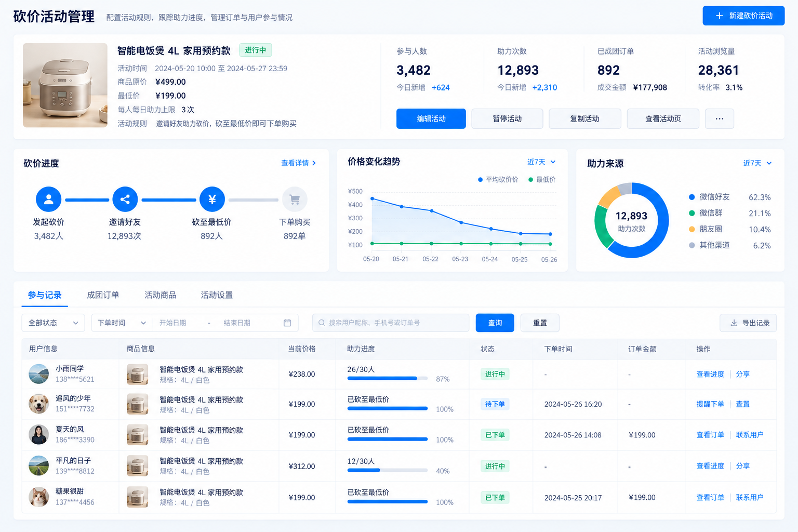Screen dimensions: 798x532
Task: Open avatar of user 糖果很甜
Action: pyautogui.click(x=39, y=497)
